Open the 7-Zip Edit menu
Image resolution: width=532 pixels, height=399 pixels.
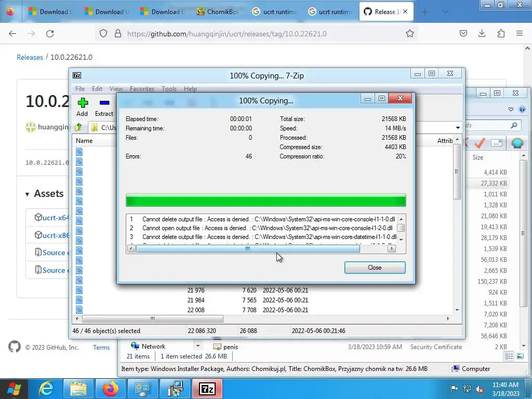click(x=97, y=88)
